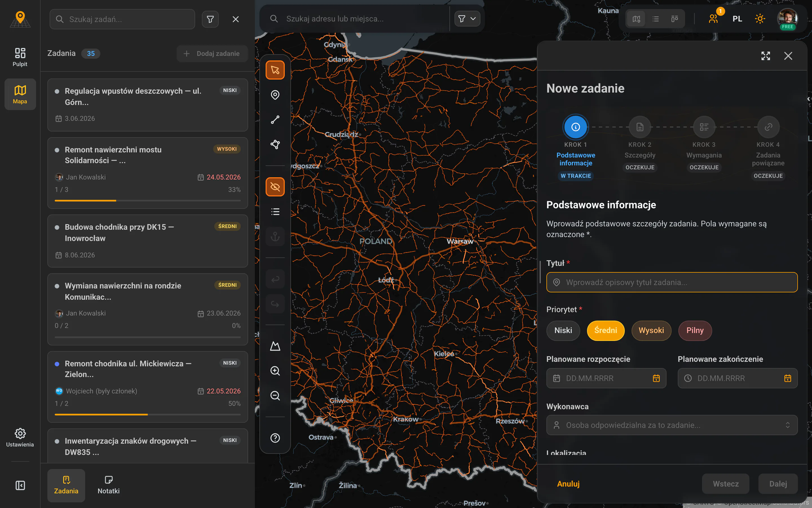Click the WYSOKI priority badge
The height and width of the screenshot is (508, 812).
[227, 149]
